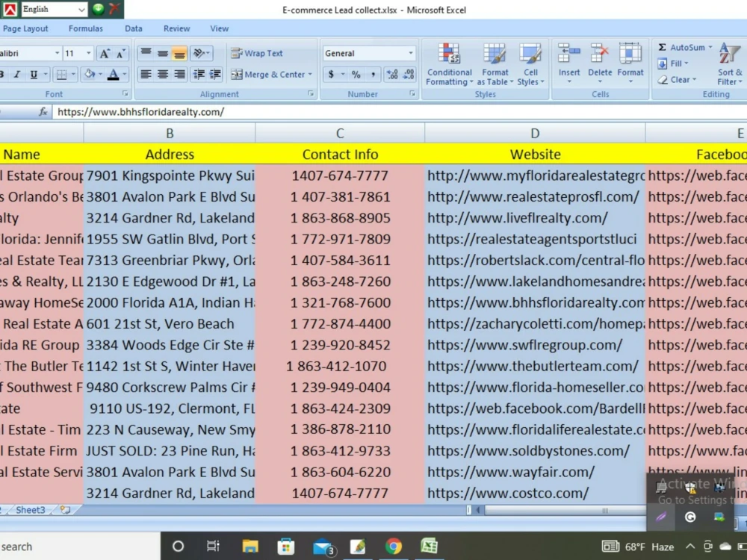Open the Font dialog launcher
Viewport: 747px width, 560px height.
tap(125, 94)
